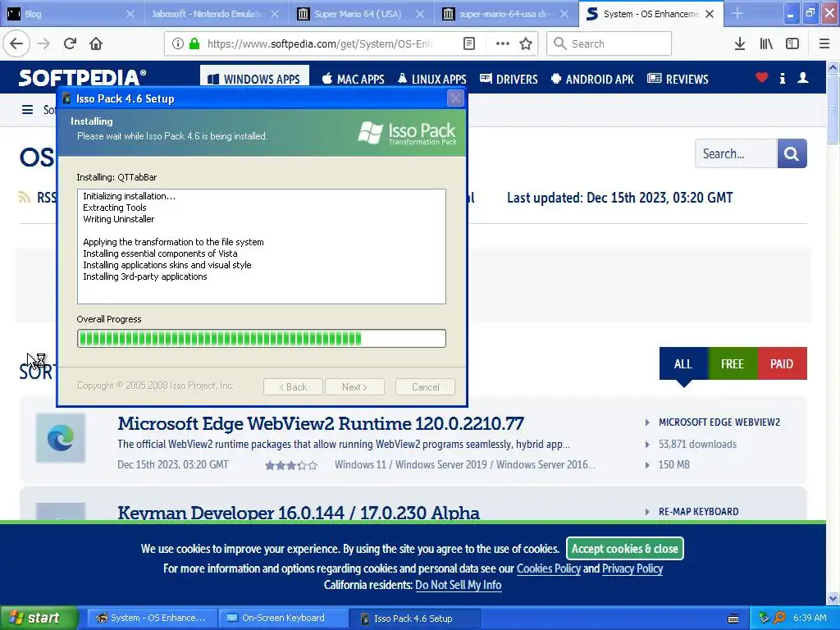Open the Firefox home page
This screenshot has height=630, width=840.
click(96, 43)
